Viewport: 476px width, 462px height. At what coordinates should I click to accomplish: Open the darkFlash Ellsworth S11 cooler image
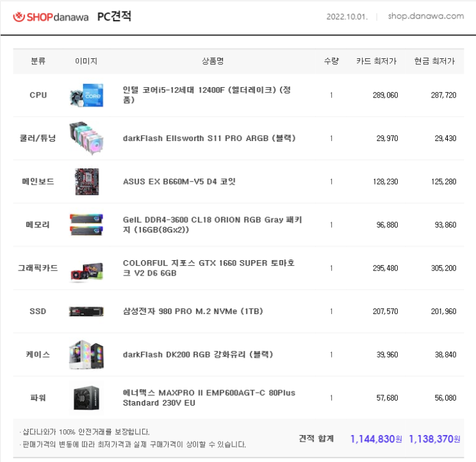click(86, 138)
